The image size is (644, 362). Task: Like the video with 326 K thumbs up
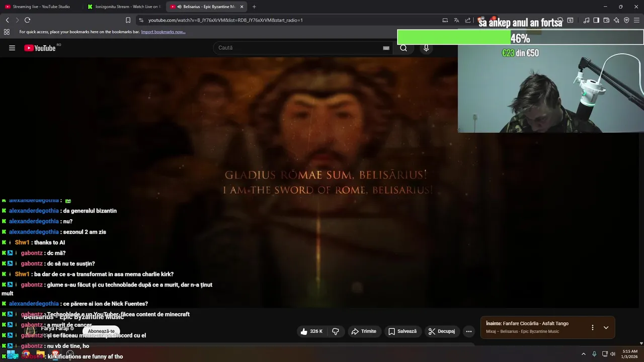[x=311, y=331]
